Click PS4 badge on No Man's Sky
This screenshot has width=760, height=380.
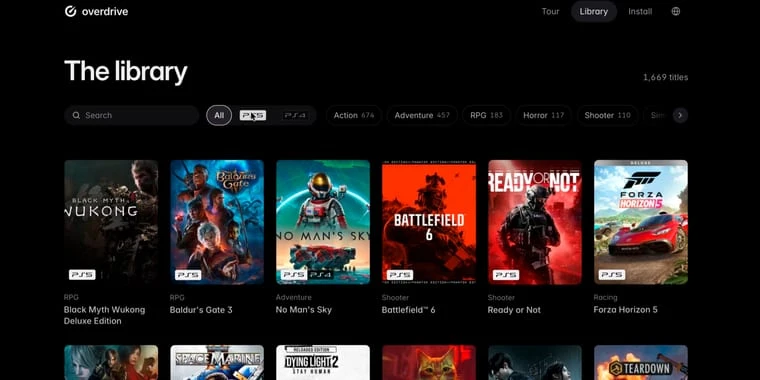click(320, 275)
